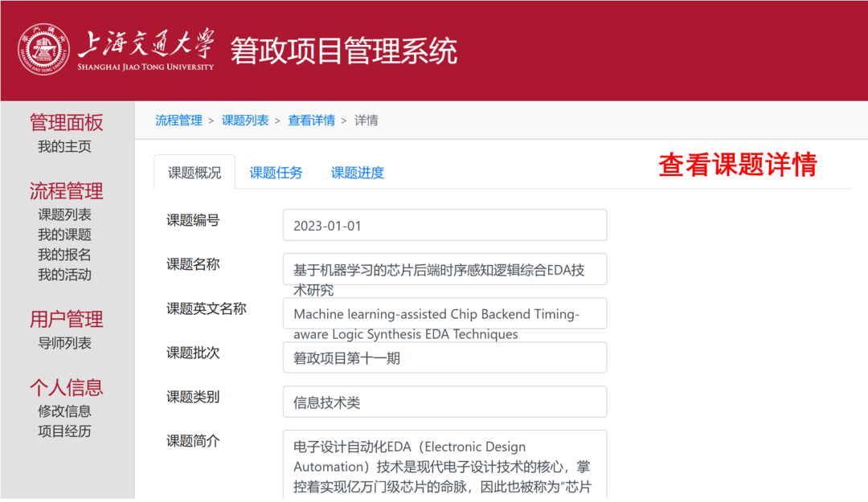This screenshot has width=868, height=502.
Task: Click the 课题批次 field showing 箬政项目第十一期
Action: (x=444, y=358)
